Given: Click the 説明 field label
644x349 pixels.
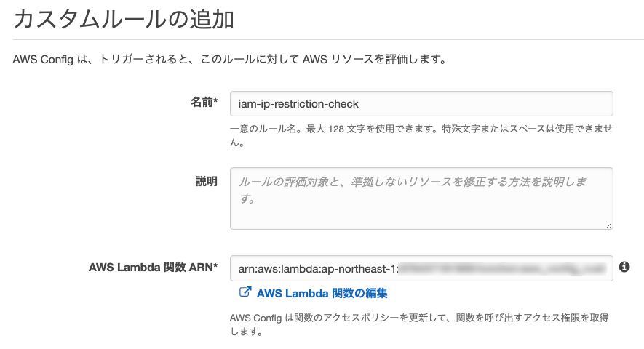Looking at the screenshot, I should (206, 181).
